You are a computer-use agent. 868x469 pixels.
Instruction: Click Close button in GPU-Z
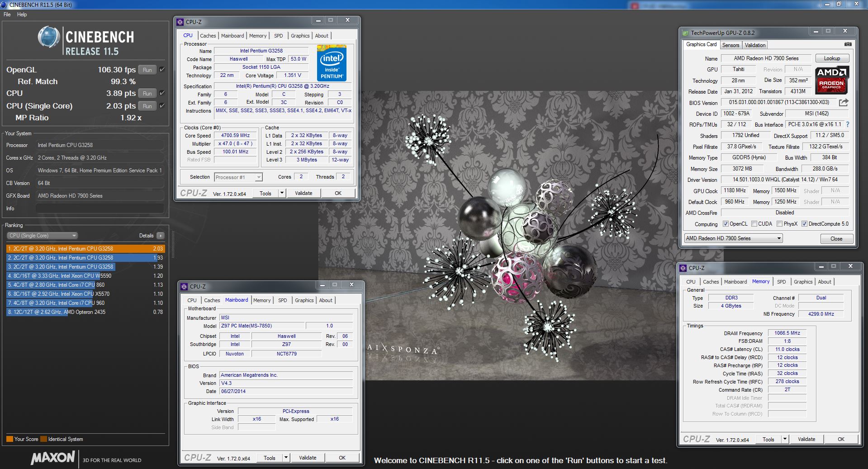836,239
